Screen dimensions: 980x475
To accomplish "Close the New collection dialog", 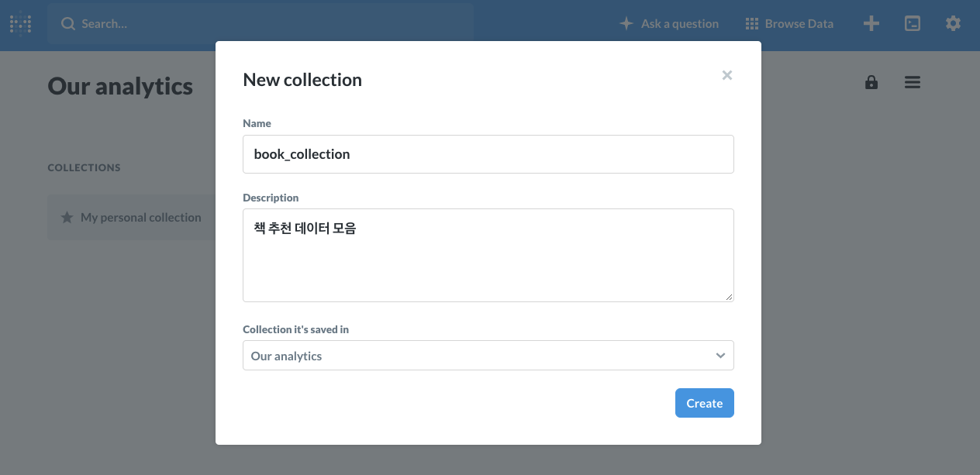I will tap(727, 75).
